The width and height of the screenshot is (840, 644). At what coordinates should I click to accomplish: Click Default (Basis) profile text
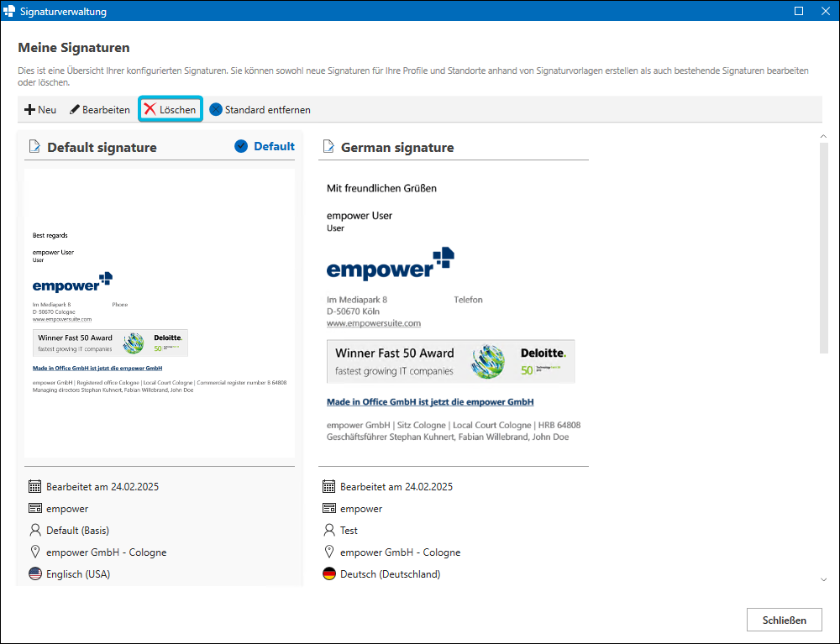click(77, 531)
